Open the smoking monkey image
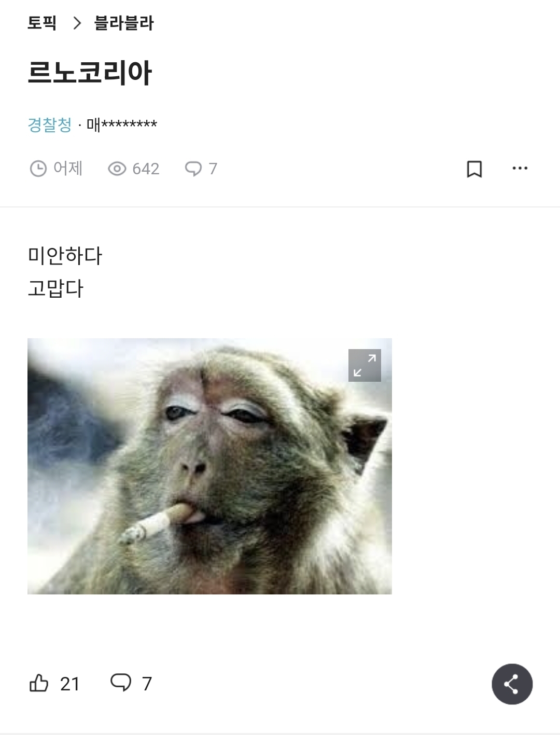 pyautogui.click(x=209, y=466)
